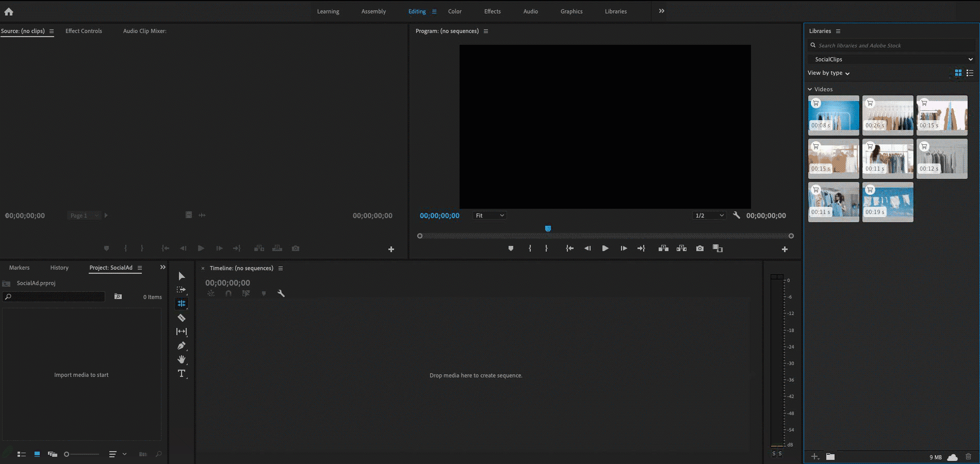
Task: Open the Effect Controls tab
Action: pyautogui.click(x=84, y=31)
